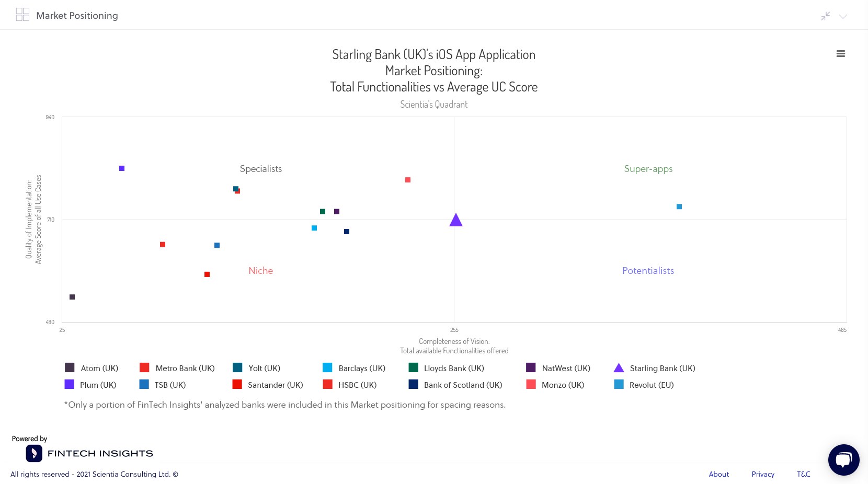The width and height of the screenshot is (868, 484).
Task: Click the FinTech Insights logo icon
Action: (x=34, y=453)
